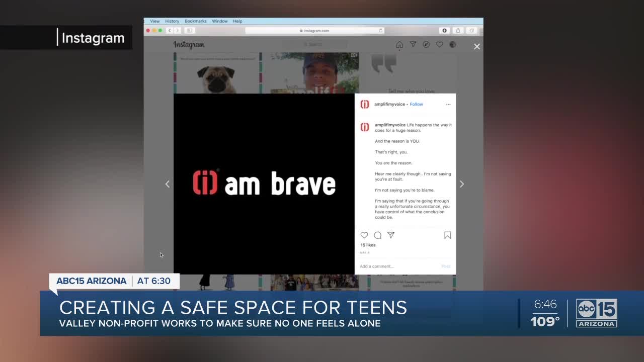This screenshot has height=362, width=644.
Task: Show Safari downloads
Action: pyautogui.click(x=444, y=31)
